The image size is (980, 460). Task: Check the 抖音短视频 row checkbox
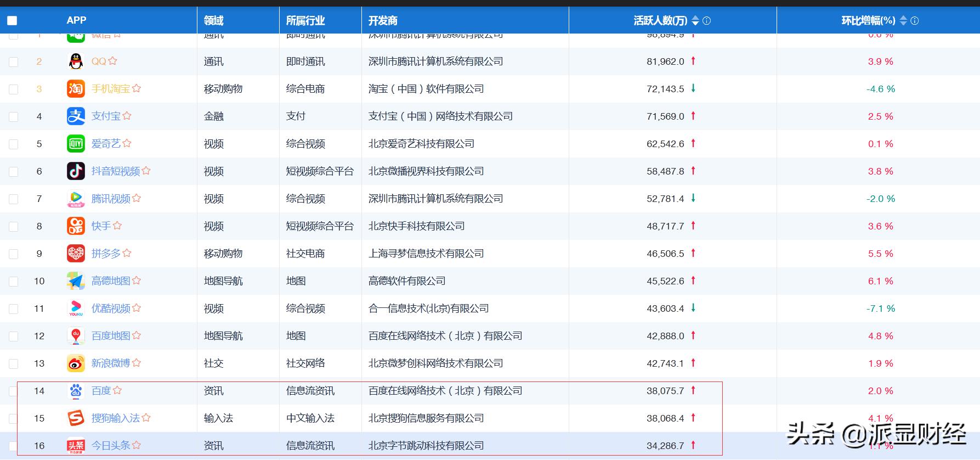pos(14,171)
